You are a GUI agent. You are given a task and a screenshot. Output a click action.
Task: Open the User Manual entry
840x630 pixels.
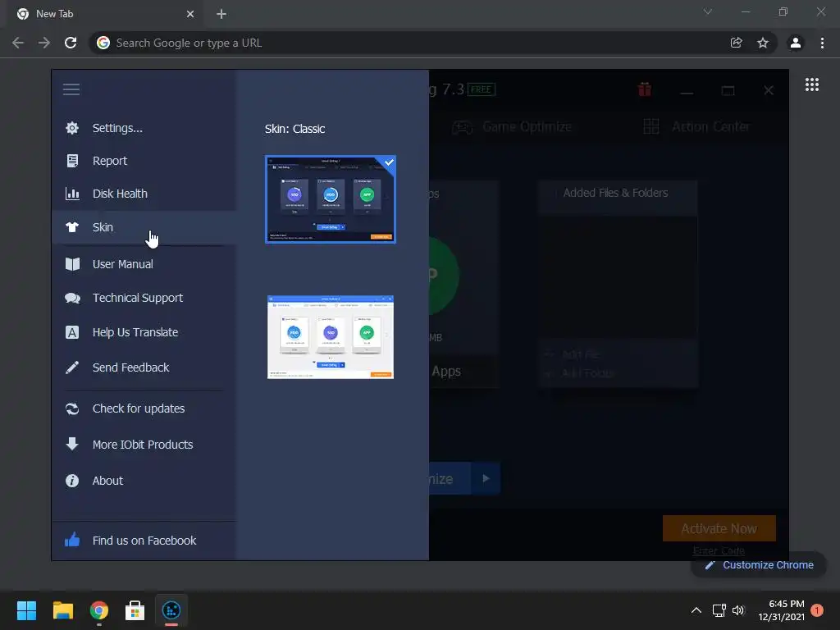point(123,264)
